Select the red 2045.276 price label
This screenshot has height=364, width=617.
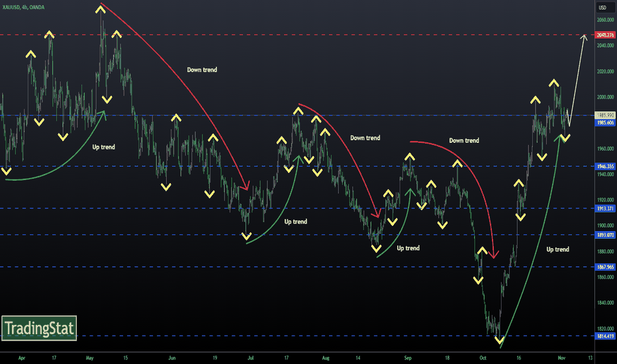click(605, 35)
